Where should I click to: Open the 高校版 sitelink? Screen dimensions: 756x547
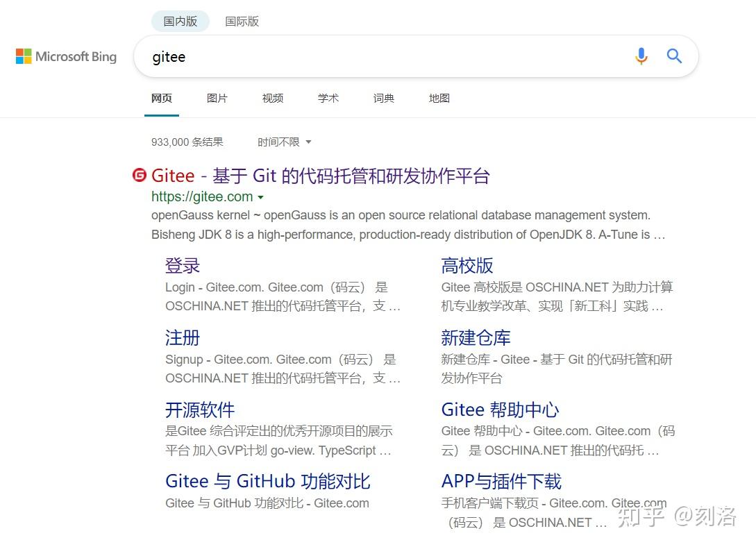pos(467,266)
